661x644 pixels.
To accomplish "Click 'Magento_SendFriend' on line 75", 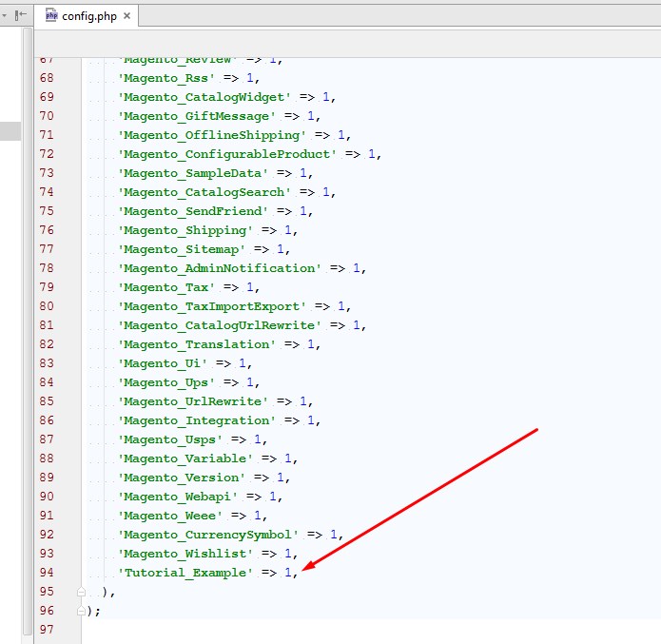I will 193,211.
